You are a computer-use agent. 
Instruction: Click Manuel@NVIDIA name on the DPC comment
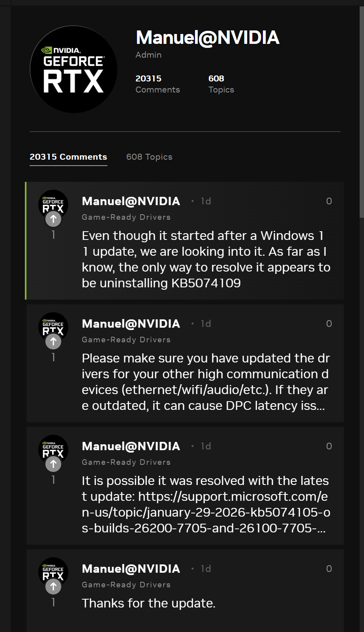pos(131,324)
